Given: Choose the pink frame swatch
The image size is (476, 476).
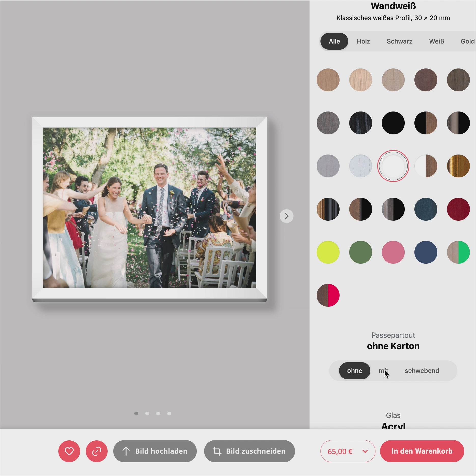Looking at the screenshot, I should [x=393, y=252].
